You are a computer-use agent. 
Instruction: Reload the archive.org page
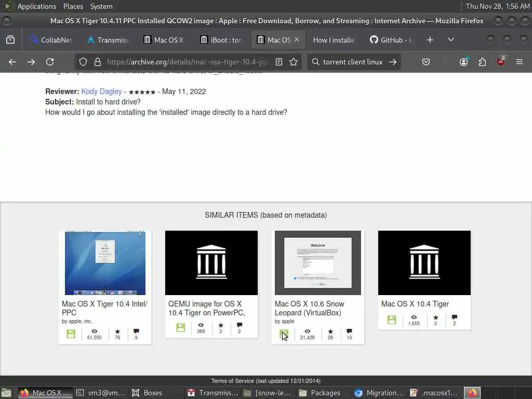[50, 62]
